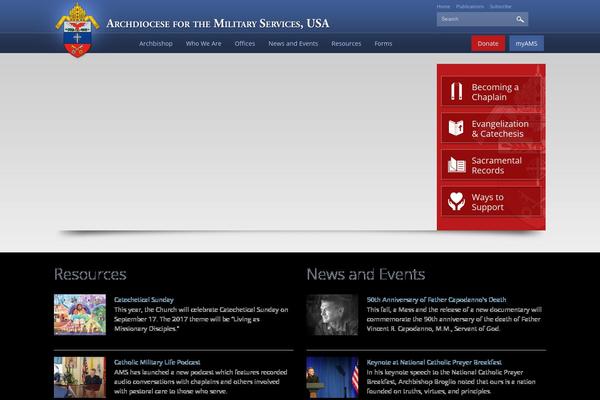Open Keynote at National Catholic Prayer Breakfast link
Viewport: 600px width, 400px height.
[434, 362]
